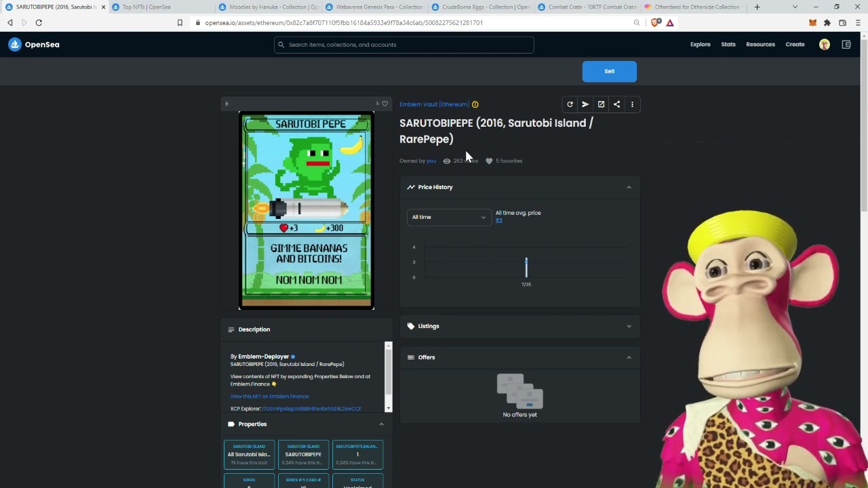Screen dimensions: 868x488
Task: Click the Transfer arrow icon
Action: point(585,104)
